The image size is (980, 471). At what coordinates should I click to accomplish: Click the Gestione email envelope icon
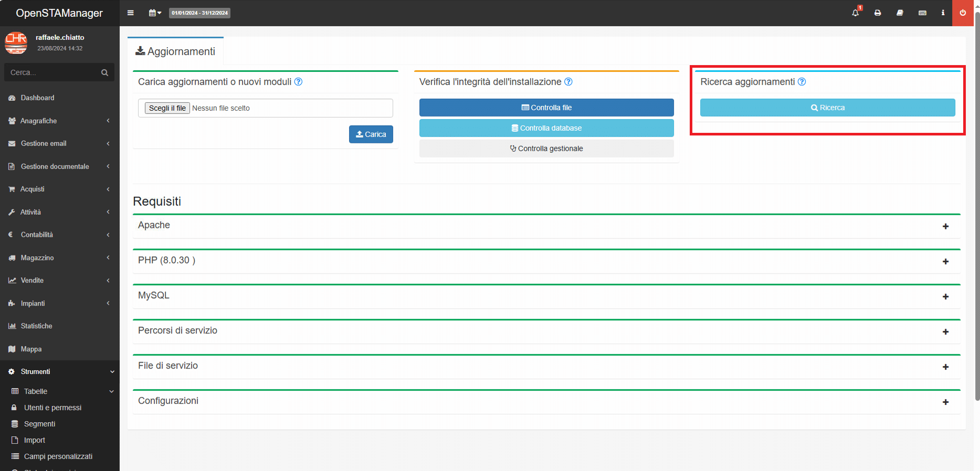tap(12, 143)
